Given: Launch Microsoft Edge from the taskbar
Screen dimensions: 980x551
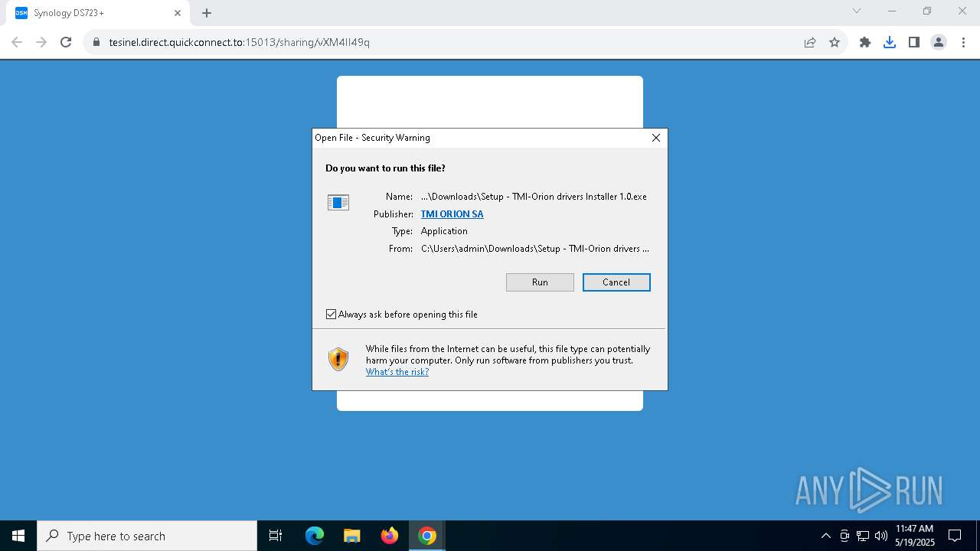Looking at the screenshot, I should tap(315, 536).
